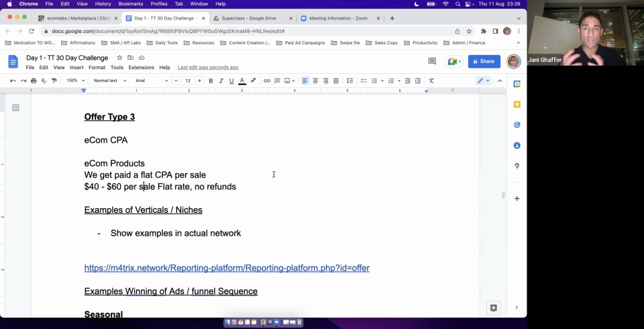Open comment history icon
This screenshot has width=644, height=329.
click(432, 61)
